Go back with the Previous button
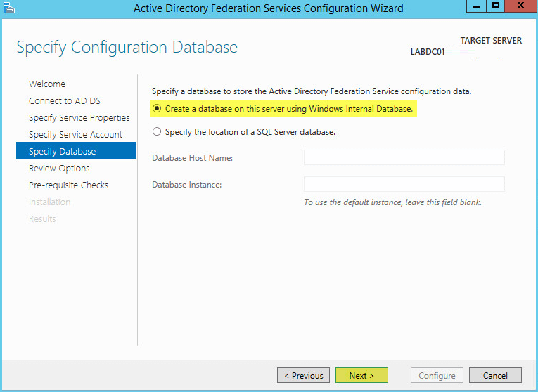 [303, 375]
